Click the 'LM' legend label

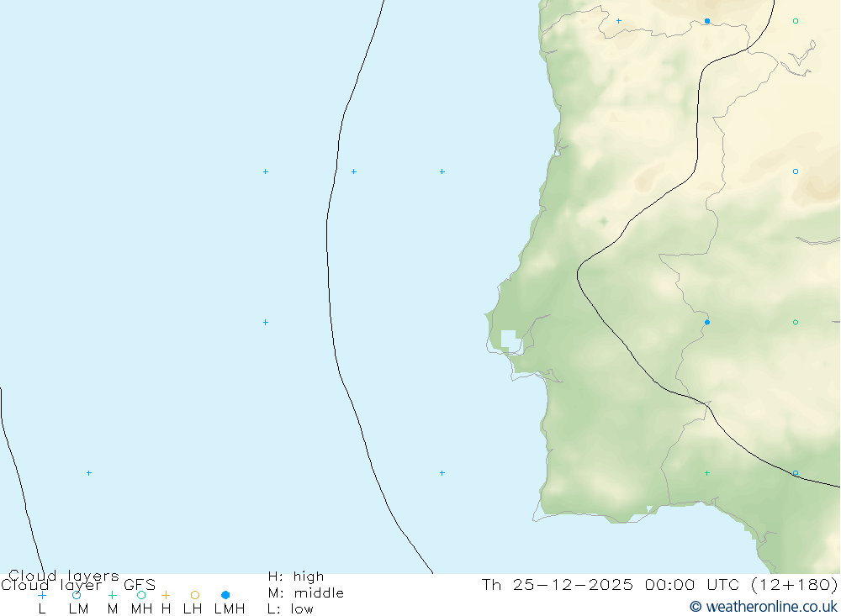click(x=79, y=609)
